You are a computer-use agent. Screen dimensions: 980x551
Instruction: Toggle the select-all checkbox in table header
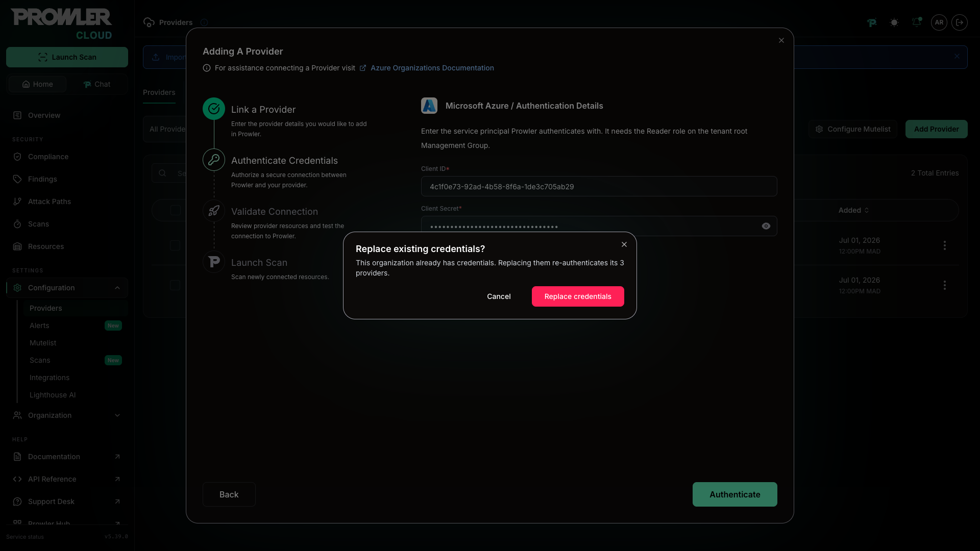(176, 210)
